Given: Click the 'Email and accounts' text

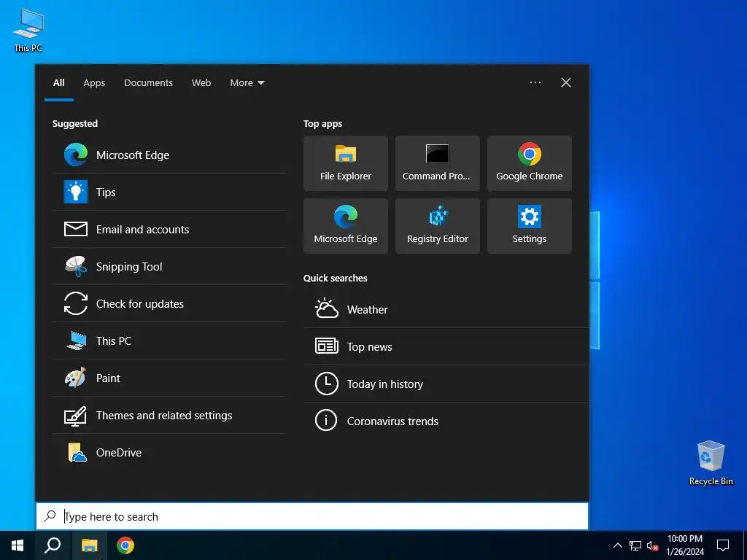Looking at the screenshot, I should (x=142, y=230).
